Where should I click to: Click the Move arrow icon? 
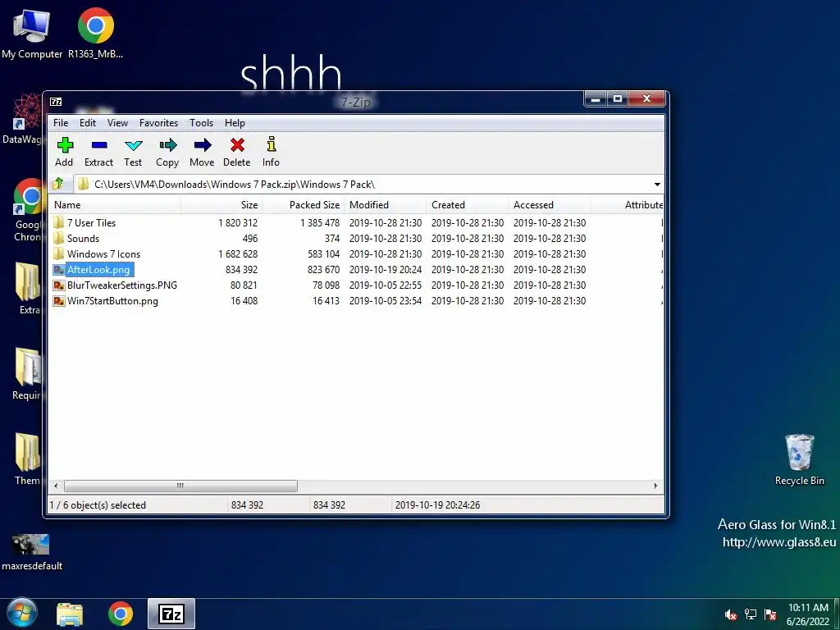[x=202, y=144]
